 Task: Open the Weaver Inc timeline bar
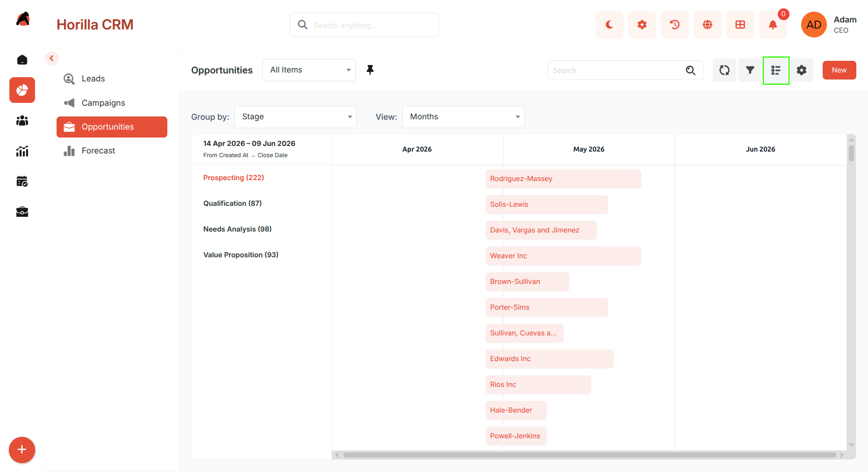click(x=563, y=256)
